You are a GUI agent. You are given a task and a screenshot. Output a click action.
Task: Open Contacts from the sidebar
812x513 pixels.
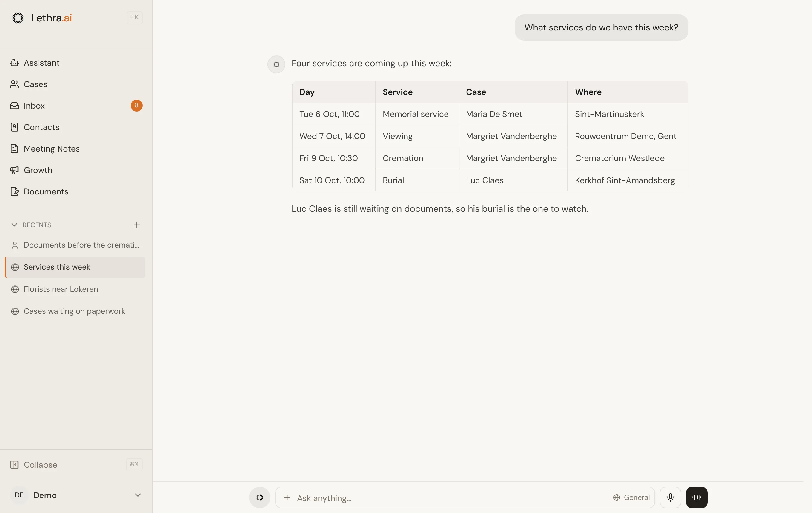pyautogui.click(x=76, y=127)
